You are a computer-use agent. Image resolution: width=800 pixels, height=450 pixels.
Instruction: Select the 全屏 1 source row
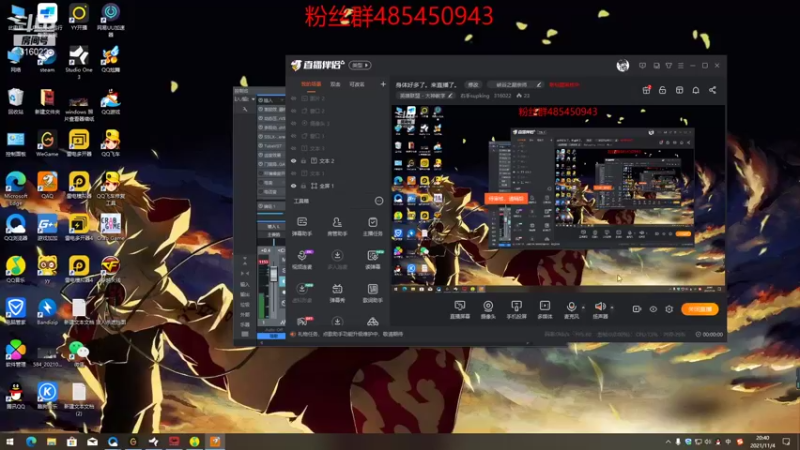click(x=338, y=186)
